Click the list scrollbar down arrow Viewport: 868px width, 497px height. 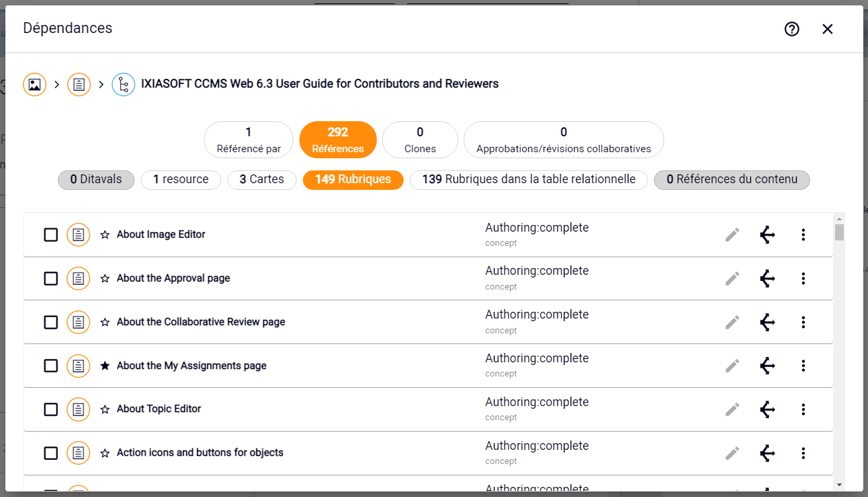(x=839, y=485)
